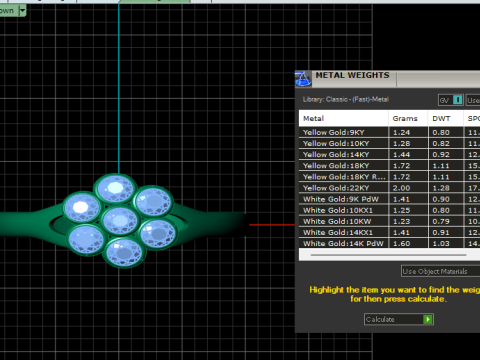Screen dimensions: 480x360
Task: Select the Yellow Gold:18KY R... row
Action: 389,177
